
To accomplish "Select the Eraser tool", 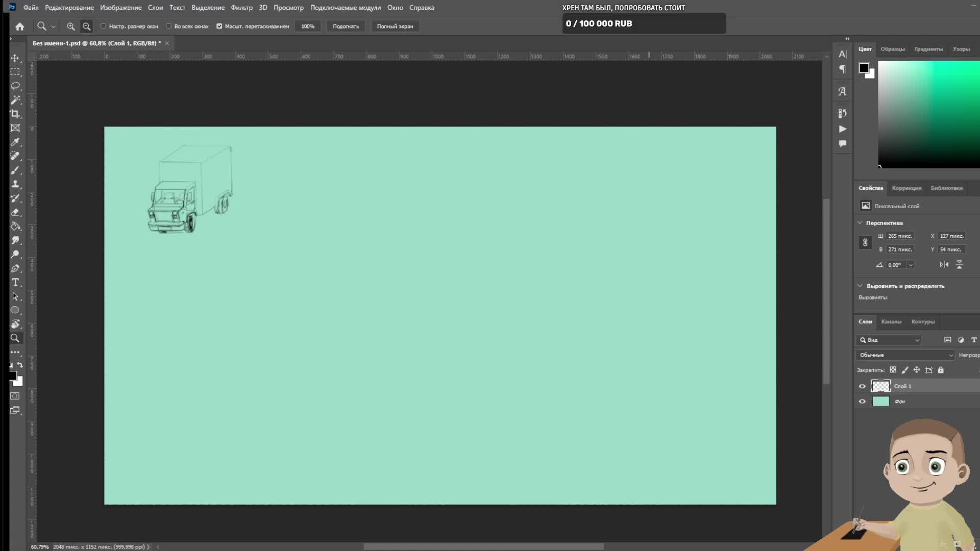I will pos(15,212).
